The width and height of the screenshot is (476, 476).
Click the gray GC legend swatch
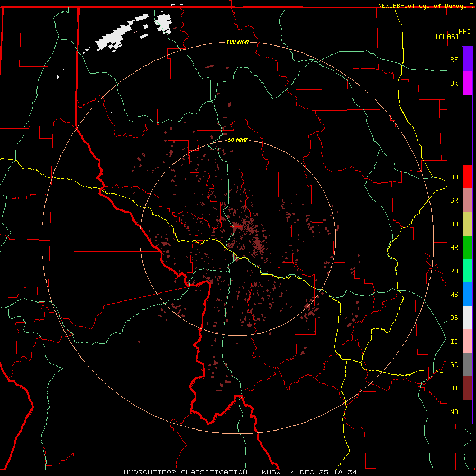click(x=467, y=364)
